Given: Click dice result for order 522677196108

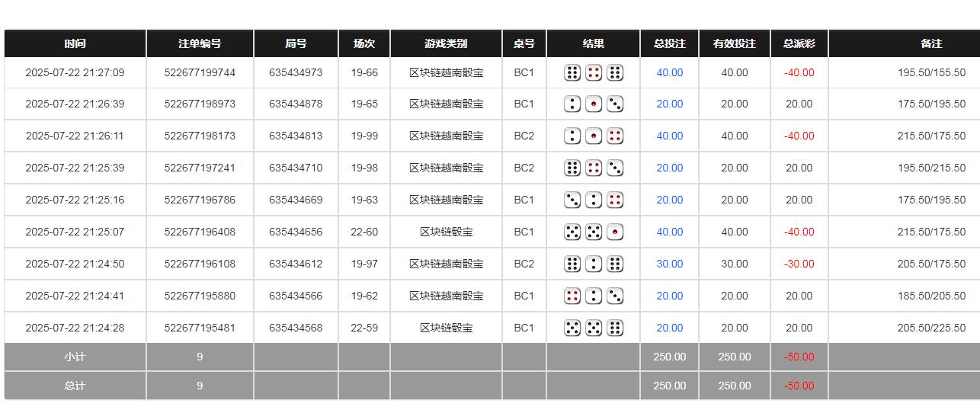Looking at the screenshot, I should (594, 264).
